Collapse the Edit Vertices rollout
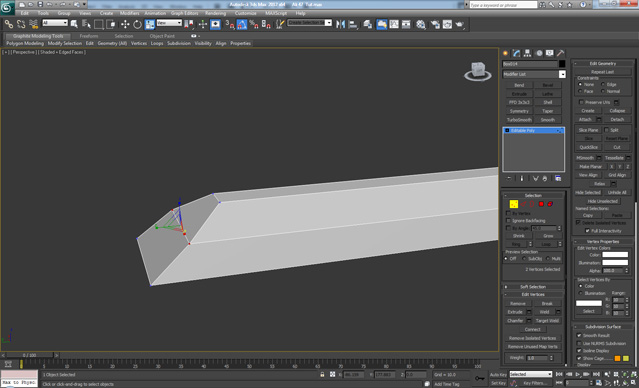 click(x=533, y=295)
